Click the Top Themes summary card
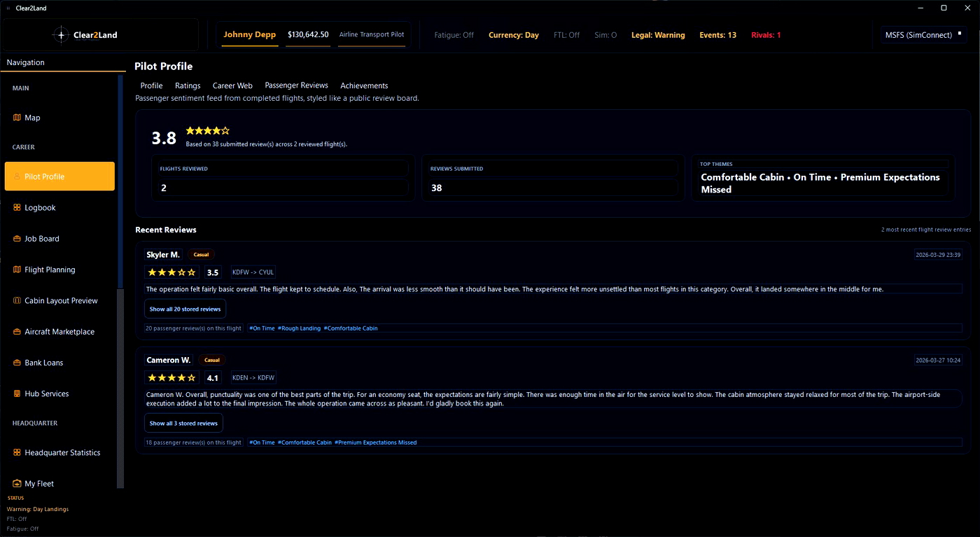 [x=823, y=178]
